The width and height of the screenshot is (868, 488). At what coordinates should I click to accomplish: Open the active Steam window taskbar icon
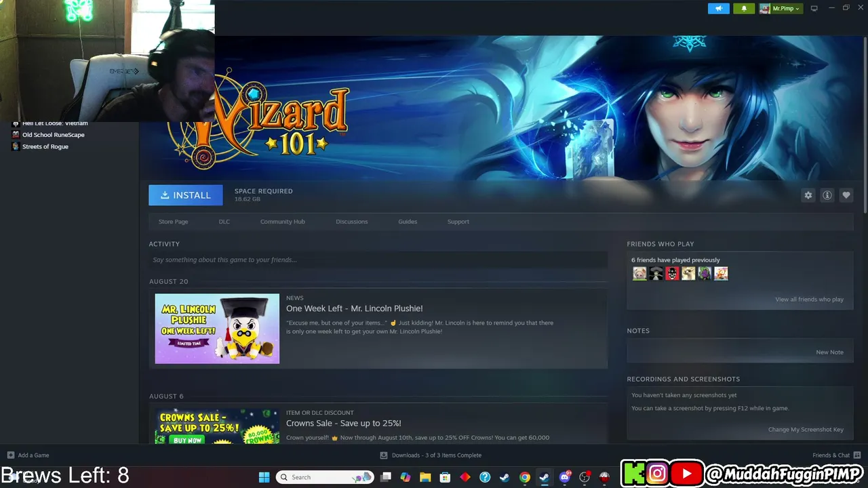pyautogui.click(x=544, y=477)
